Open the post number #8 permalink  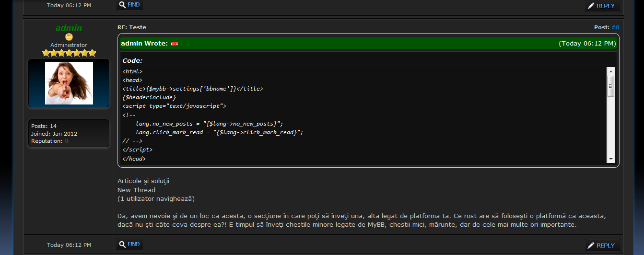tap(615, 27)
